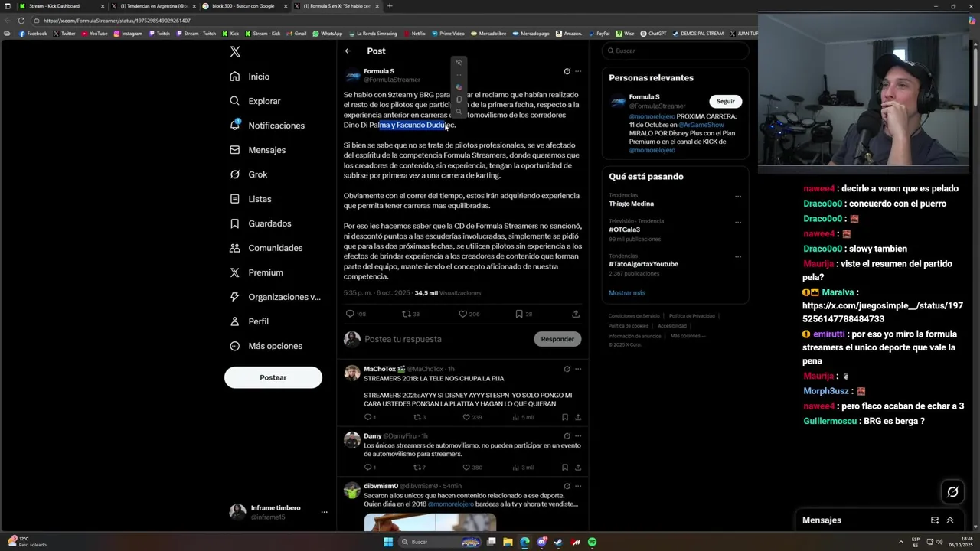Viewport: 980px width, 551px height.
Task: Open a new browser tab
Action: pyautogui.click(x=389, y=6)
